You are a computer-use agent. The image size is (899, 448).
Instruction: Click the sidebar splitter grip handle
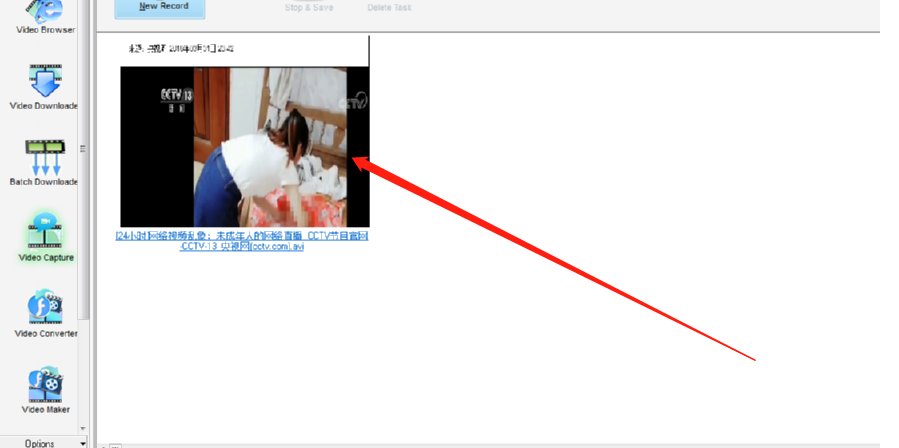(83, 149)
